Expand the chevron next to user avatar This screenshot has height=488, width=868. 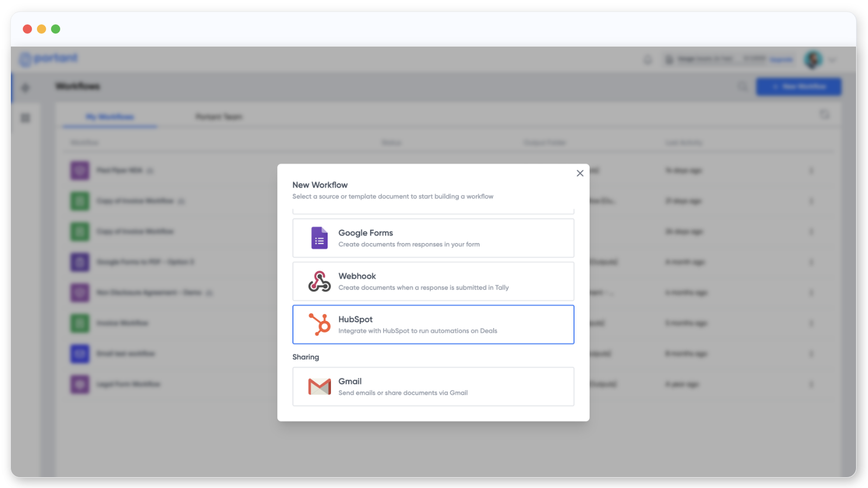(833, 60)
